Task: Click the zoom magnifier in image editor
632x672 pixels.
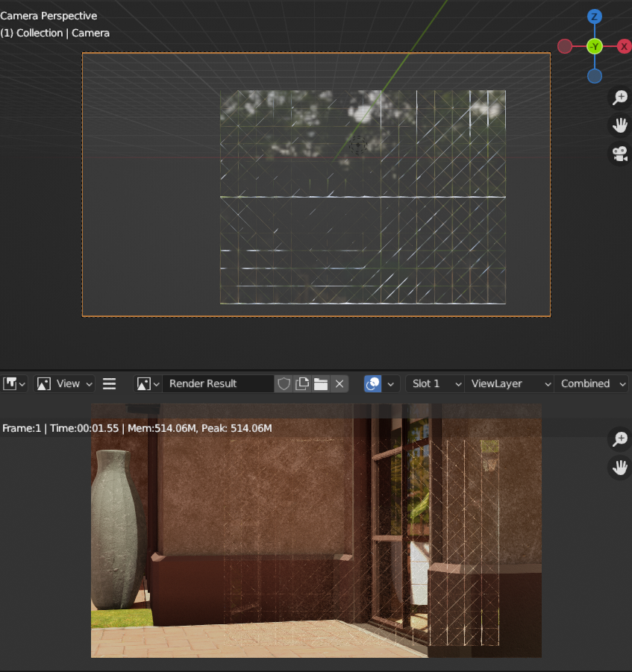Action: pos(619,439)
